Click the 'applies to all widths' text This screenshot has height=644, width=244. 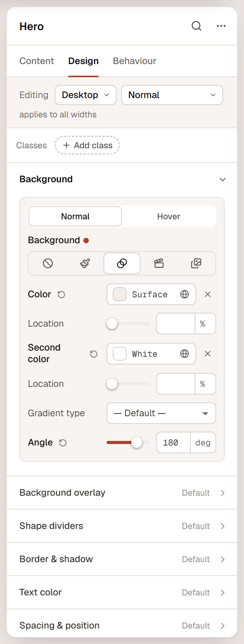[x=58, y=115]
